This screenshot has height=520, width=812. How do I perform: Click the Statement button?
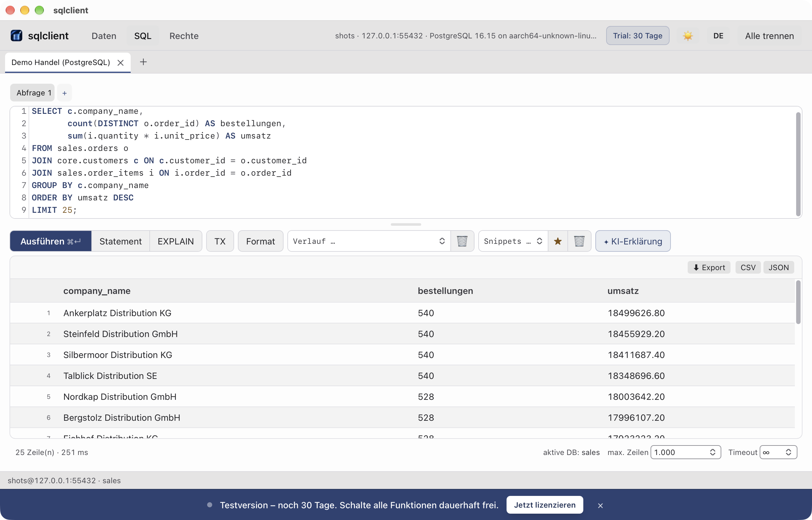[121, 241]
